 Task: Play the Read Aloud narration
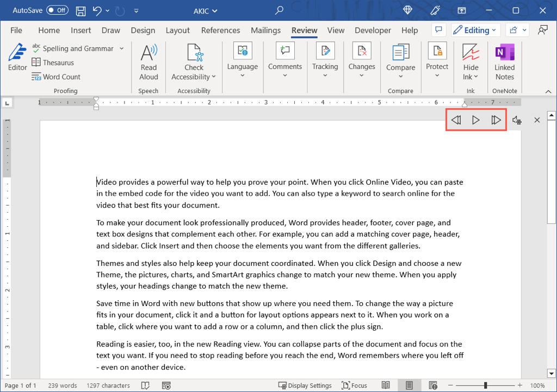click(476, 120)
